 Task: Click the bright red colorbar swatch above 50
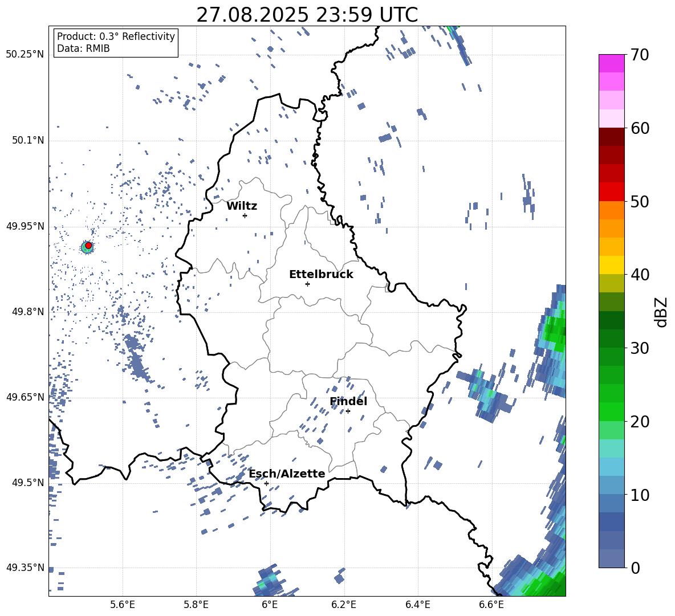[x=611, y=192]
